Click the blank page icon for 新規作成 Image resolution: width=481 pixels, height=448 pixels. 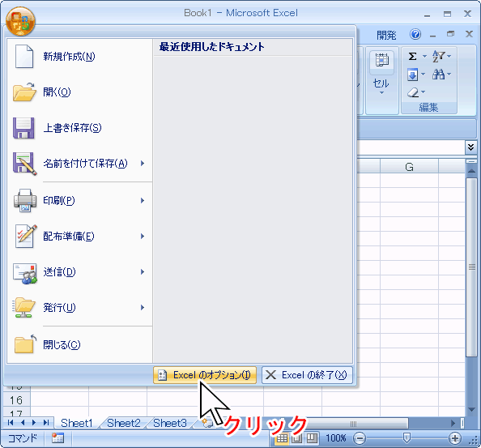click(24, 57)
